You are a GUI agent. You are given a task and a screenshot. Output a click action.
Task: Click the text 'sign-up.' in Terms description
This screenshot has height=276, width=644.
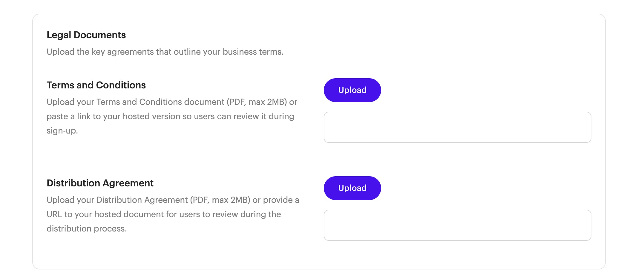click(62, 131)
